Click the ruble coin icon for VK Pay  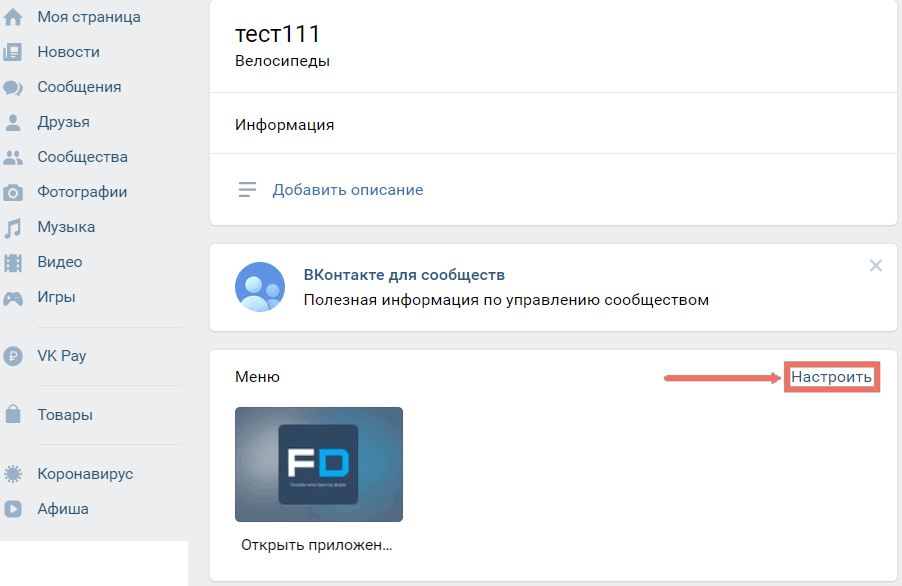(x=13, y=356)
